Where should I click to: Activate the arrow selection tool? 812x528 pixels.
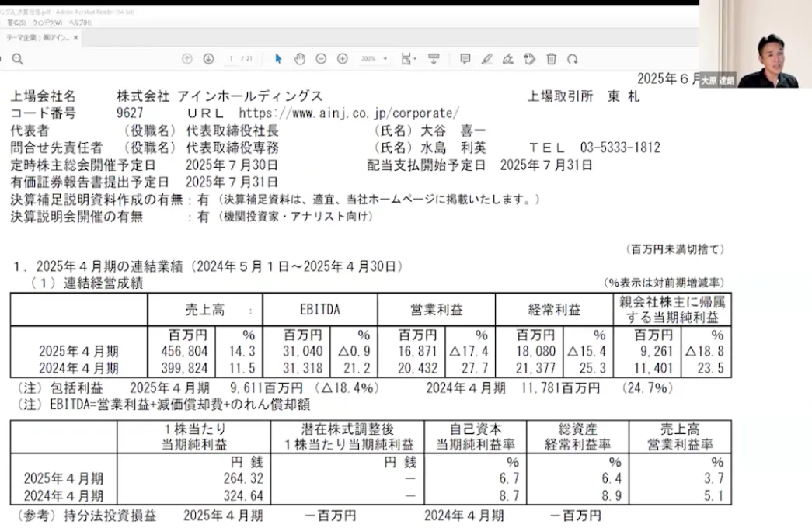(x=278, y=59)
